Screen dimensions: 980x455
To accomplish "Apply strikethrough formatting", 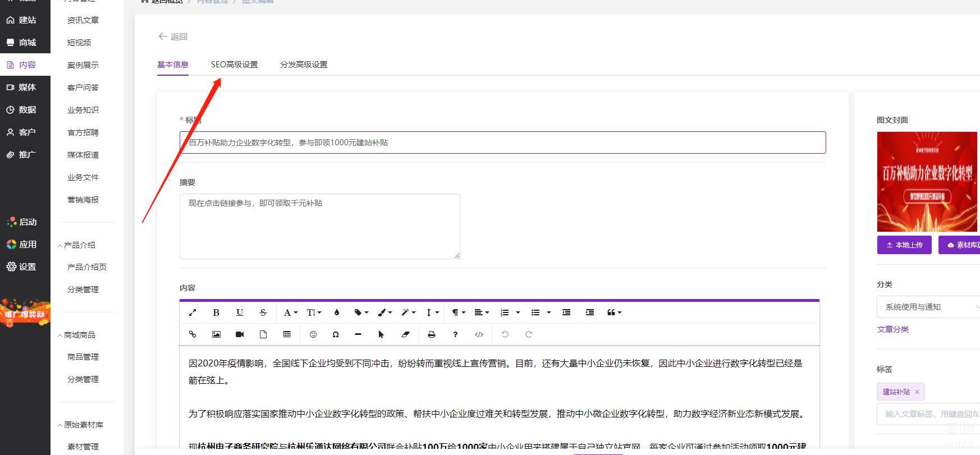I will coord(263,312).
